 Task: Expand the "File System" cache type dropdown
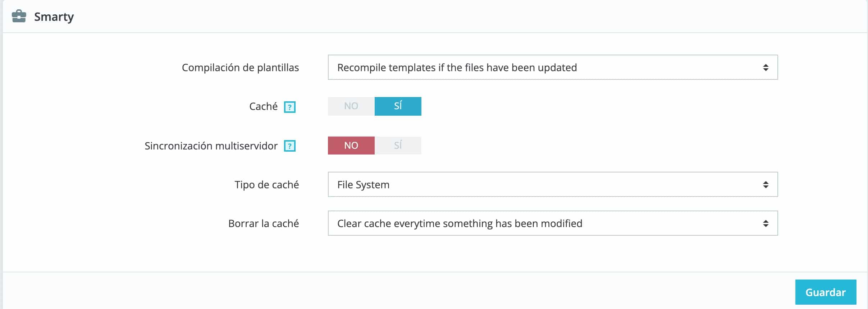click(552, 185)
